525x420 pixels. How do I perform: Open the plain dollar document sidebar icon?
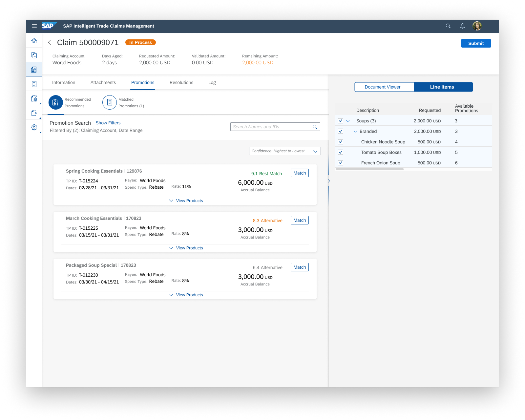34,113
